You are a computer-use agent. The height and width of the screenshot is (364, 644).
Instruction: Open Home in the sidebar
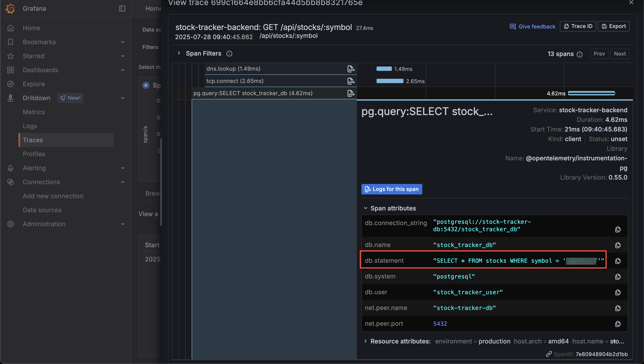31,28
